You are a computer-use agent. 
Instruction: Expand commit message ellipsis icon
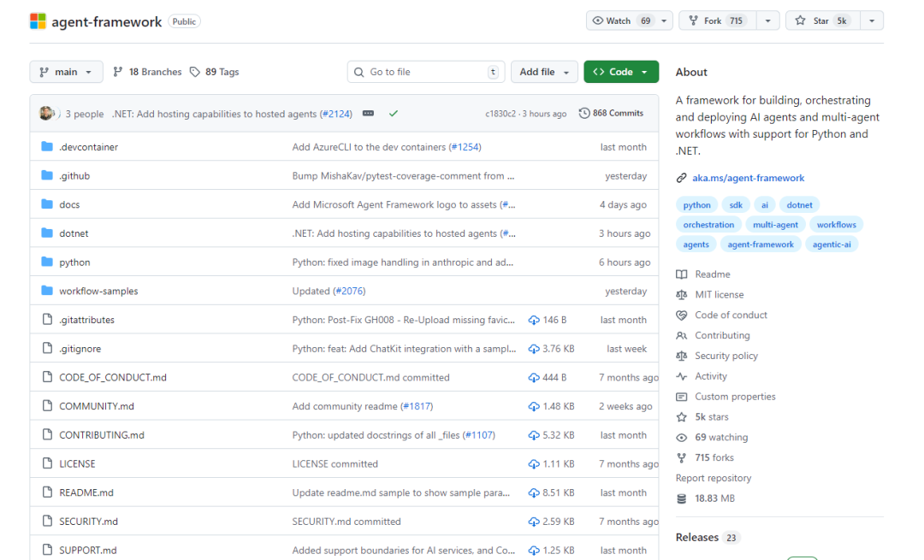[x=368, y=114]
